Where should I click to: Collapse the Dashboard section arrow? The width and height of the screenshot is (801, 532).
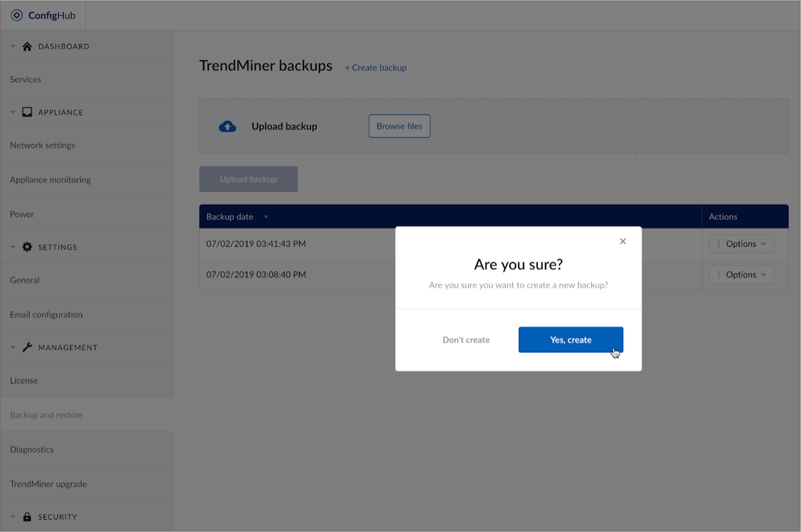13,46
